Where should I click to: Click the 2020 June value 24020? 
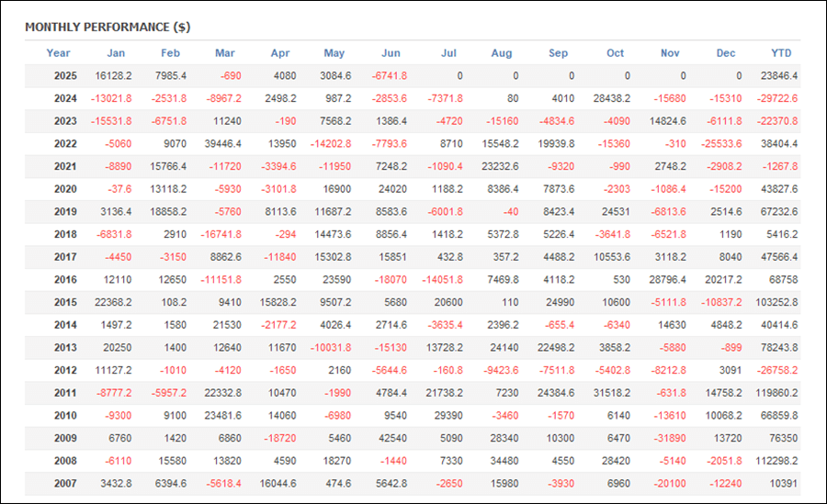pos(392,189)
